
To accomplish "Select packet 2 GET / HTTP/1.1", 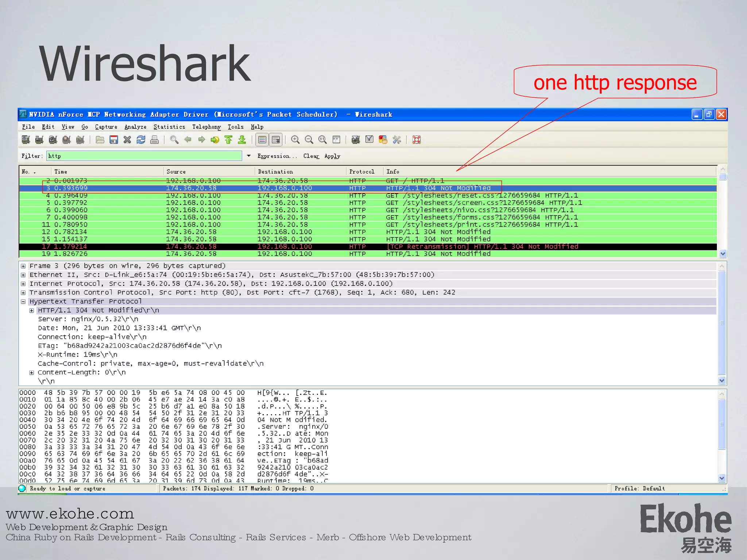I will [x=368, y=181].
